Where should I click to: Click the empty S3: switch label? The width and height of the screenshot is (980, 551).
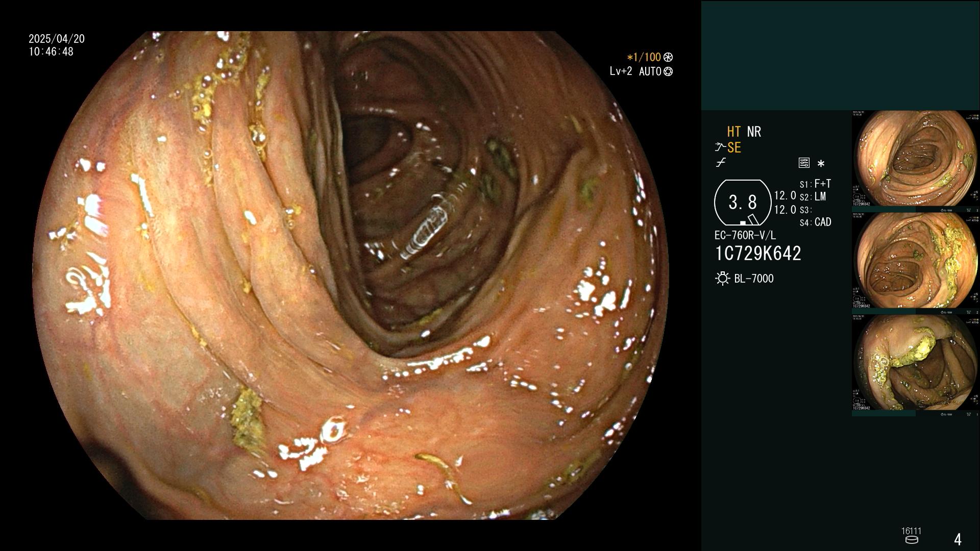tap(805, 210)
